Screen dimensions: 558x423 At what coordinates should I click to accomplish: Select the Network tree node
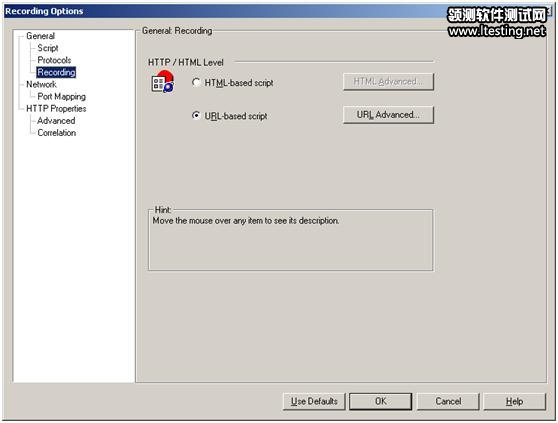(41, 84)
